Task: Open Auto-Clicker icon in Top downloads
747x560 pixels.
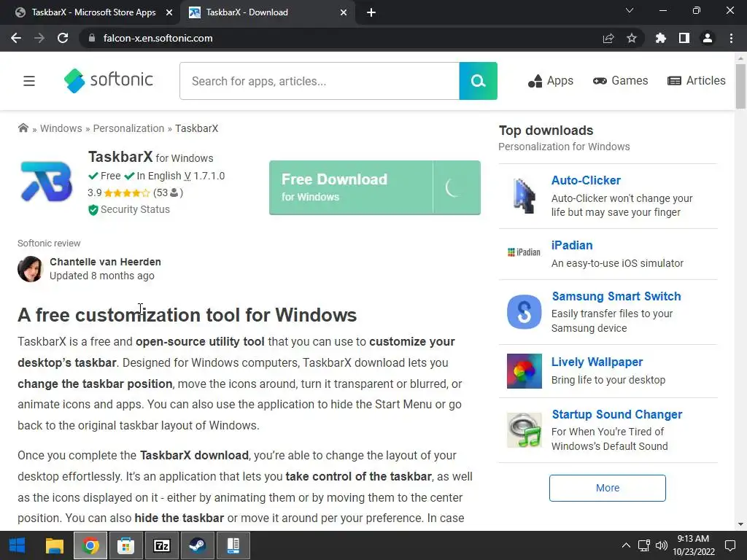Action: (x=524, y=195)
